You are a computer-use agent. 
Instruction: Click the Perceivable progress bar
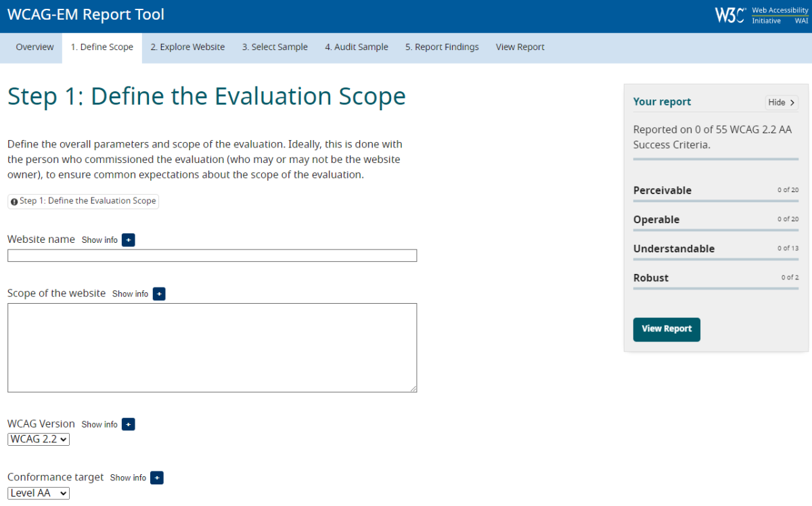(716, 201)
